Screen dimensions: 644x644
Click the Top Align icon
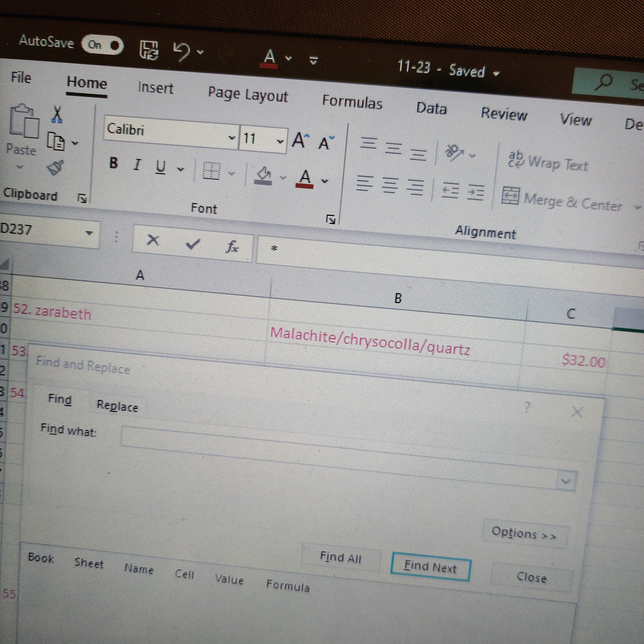[368, 143]
